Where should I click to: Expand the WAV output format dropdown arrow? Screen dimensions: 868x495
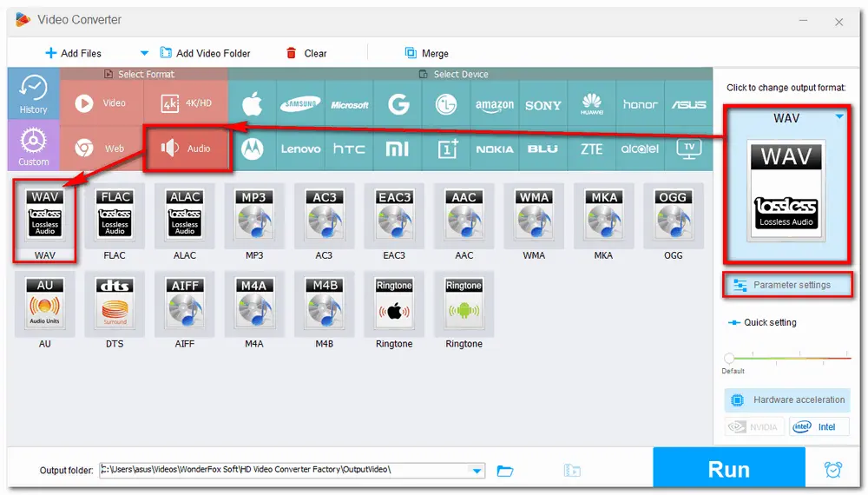[839, 116]
